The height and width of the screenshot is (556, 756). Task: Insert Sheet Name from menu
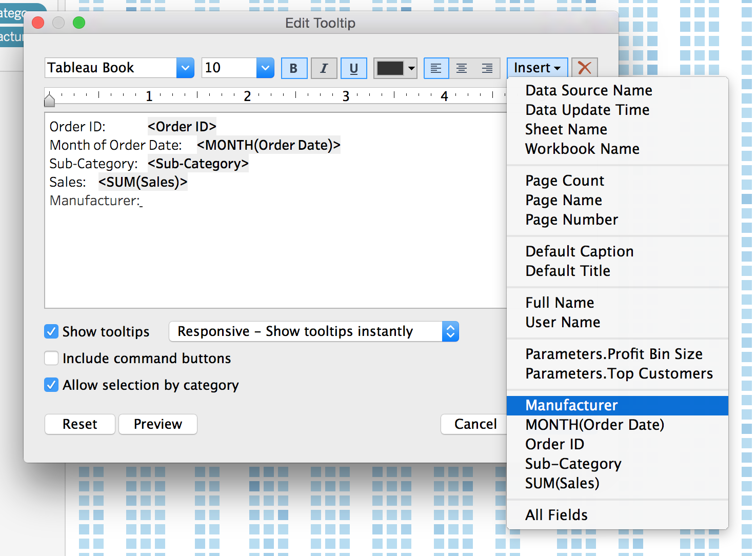point(618,129)
